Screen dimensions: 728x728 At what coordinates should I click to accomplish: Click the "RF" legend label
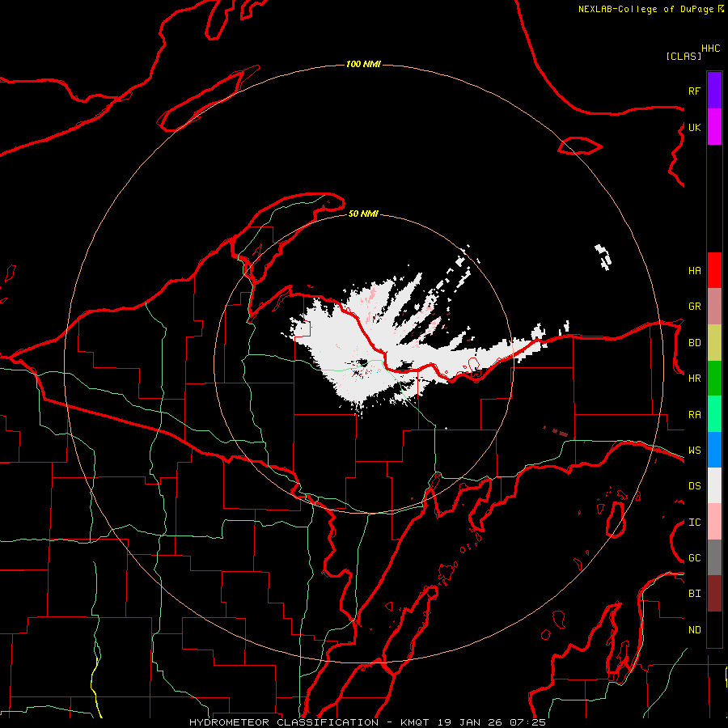[x=694, y=91]
